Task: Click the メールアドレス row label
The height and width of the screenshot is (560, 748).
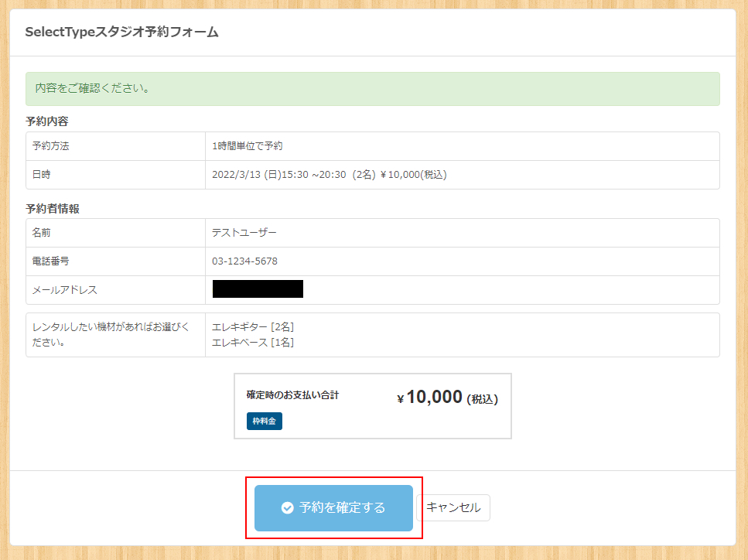Action: (x=64, y=290)
